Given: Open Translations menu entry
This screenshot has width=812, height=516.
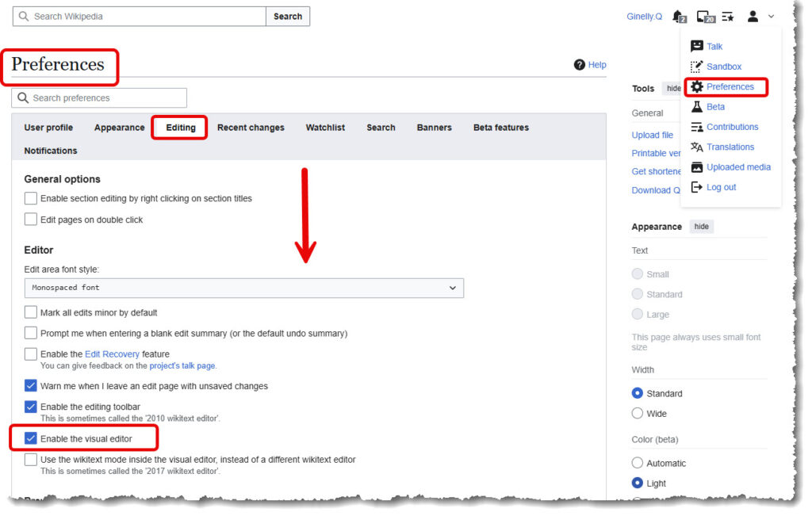Looking at the screenshot, I should 730,147.
